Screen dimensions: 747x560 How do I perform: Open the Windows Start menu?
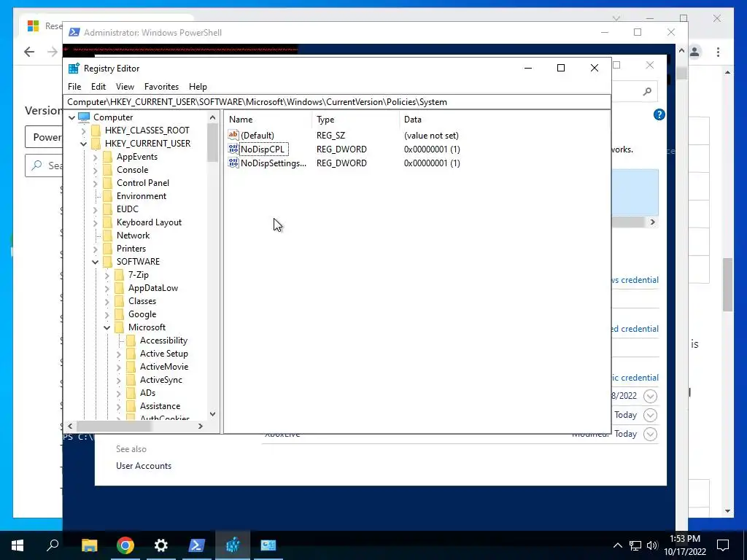(x=18, y=545)
